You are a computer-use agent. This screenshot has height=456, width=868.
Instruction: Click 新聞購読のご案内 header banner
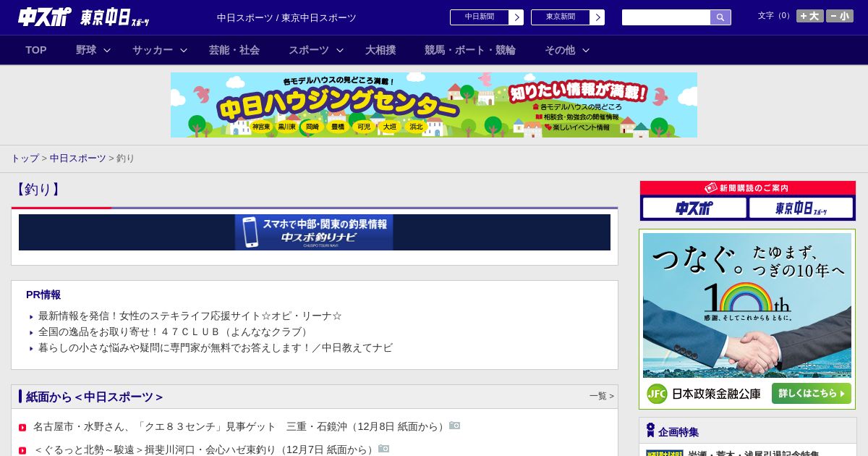(748, 188)
